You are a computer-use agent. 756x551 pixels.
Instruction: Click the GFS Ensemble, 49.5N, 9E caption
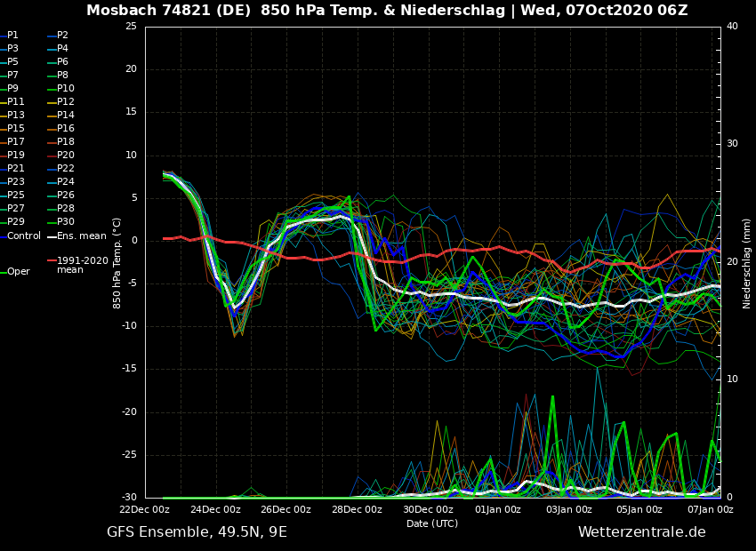(x=197, y=532)
